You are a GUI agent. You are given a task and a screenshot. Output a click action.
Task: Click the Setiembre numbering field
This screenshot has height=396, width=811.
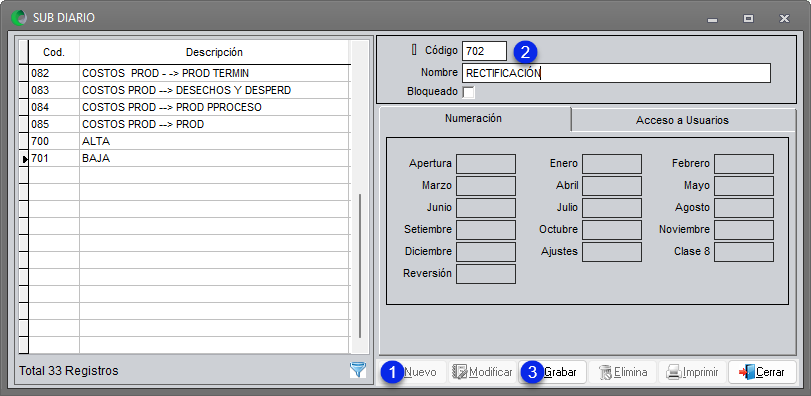click(486, 230)
